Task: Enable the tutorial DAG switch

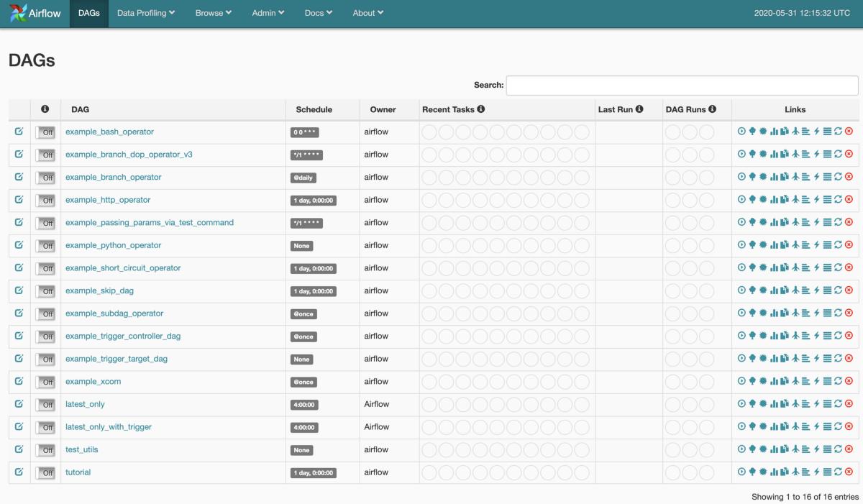Action: click(45, 472)
